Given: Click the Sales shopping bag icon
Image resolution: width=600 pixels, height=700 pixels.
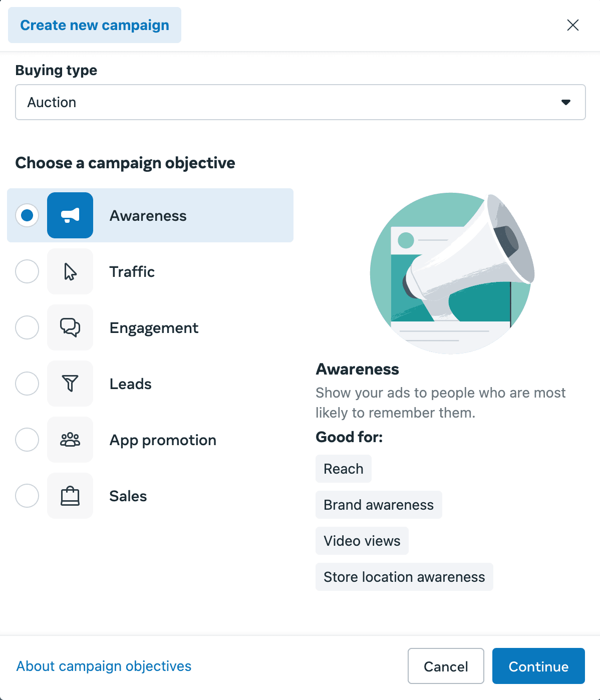Looking at the screenshot, I should pos(70,496).
